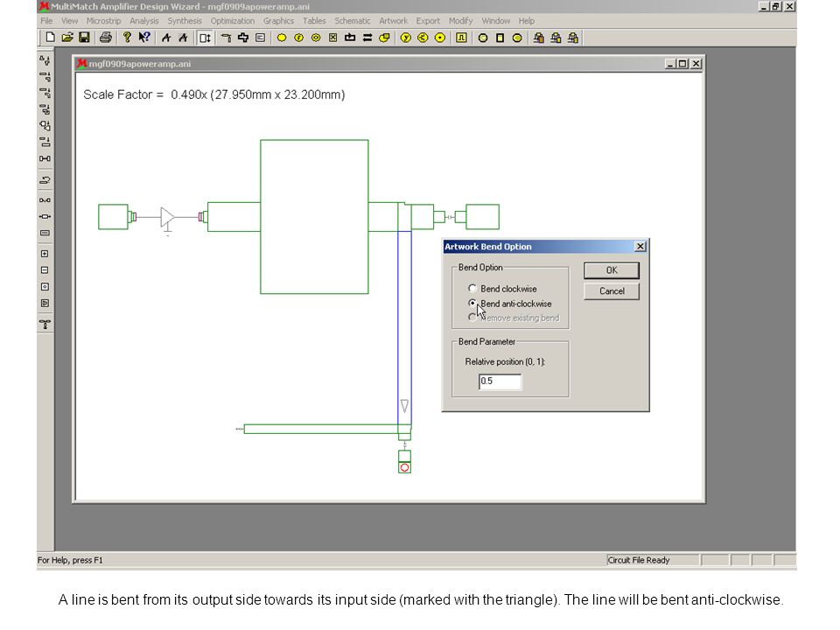
Task: Activate the arrow-with-question-mark context help icon
Action: pos(144,38)
